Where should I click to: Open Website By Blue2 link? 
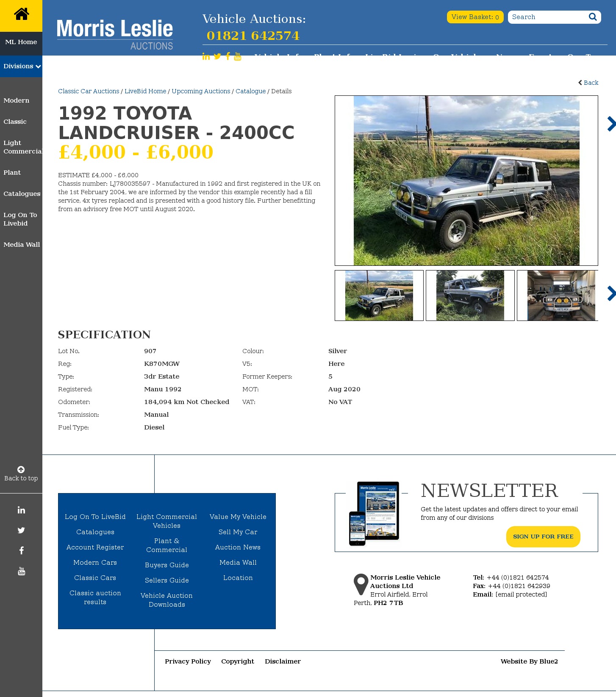(x=529, y=661)
